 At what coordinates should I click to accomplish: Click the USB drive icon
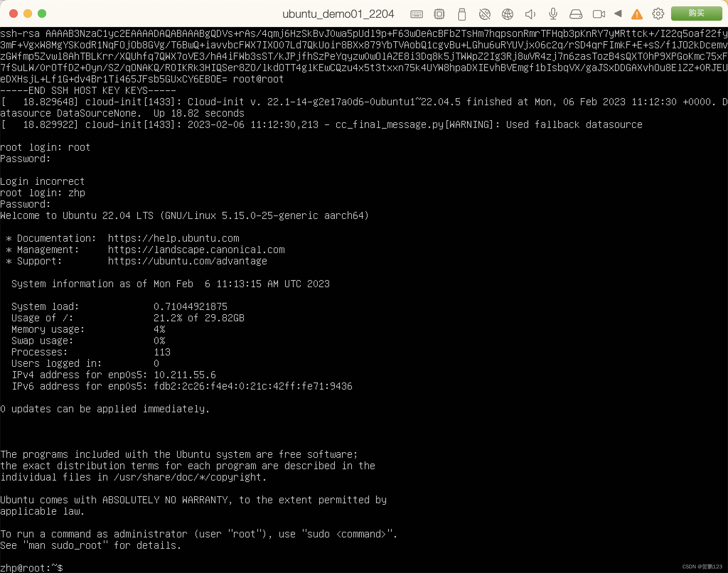[x=462, y=14]
